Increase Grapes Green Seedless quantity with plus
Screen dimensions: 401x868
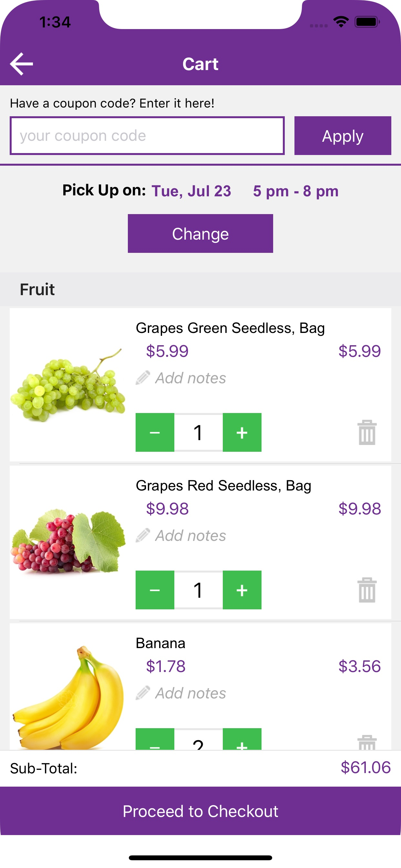[x=242, y=432]
